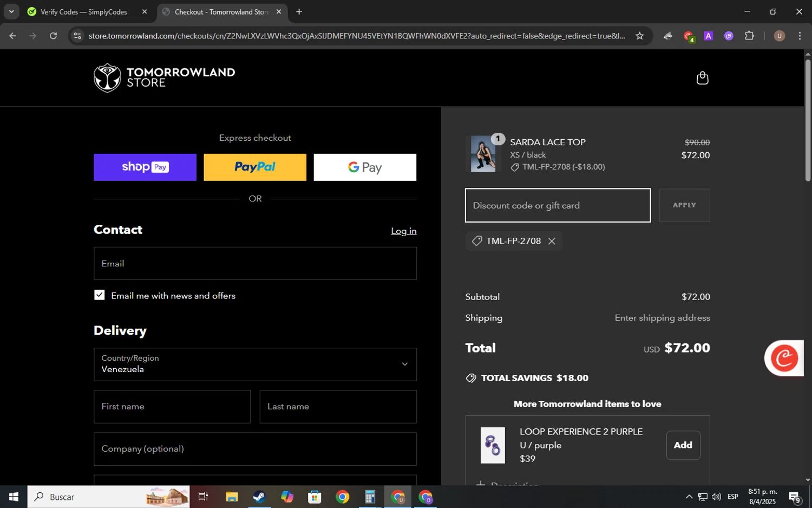Switch to the Verify Codes SimplyCodes tab
Image resolution: width=812 pixels, height=508 pixels.
[x=84, y=12]
